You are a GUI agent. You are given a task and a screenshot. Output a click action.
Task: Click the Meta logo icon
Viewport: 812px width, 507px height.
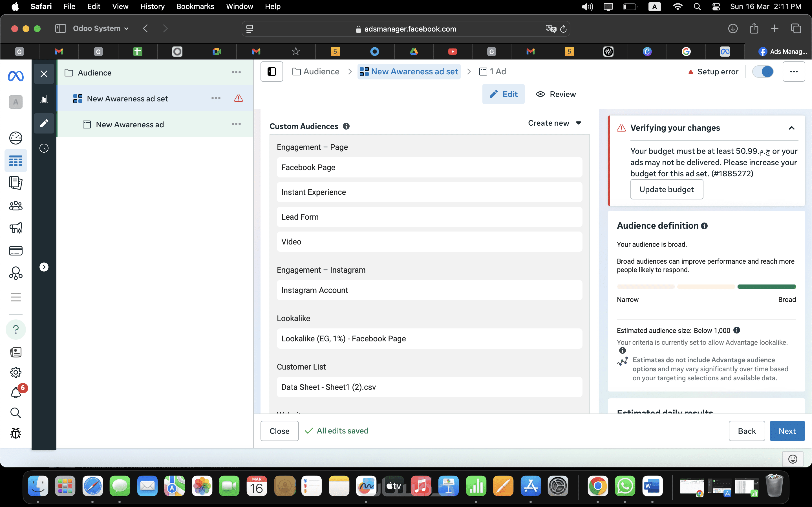16,76
